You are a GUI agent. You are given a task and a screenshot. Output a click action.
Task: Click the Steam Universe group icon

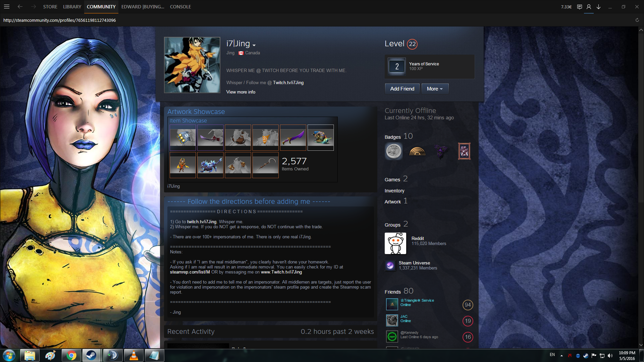pos(390,265)
